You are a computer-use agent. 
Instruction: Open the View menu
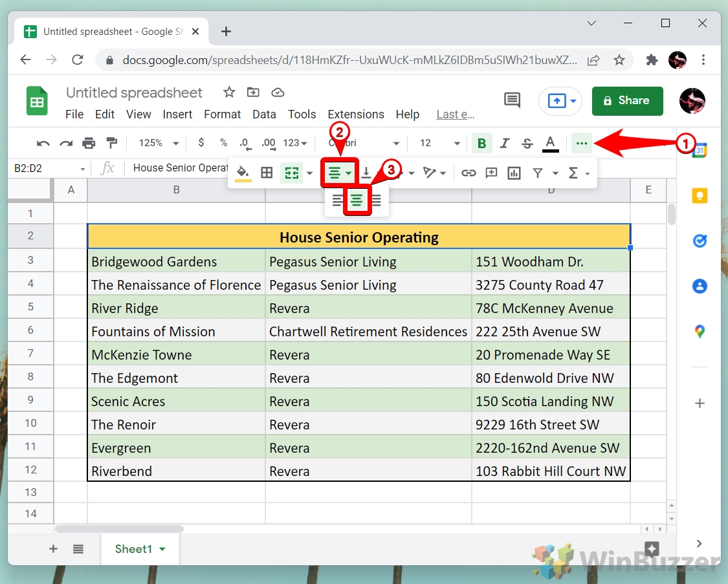pyautogui.click(x=138, y=114)
